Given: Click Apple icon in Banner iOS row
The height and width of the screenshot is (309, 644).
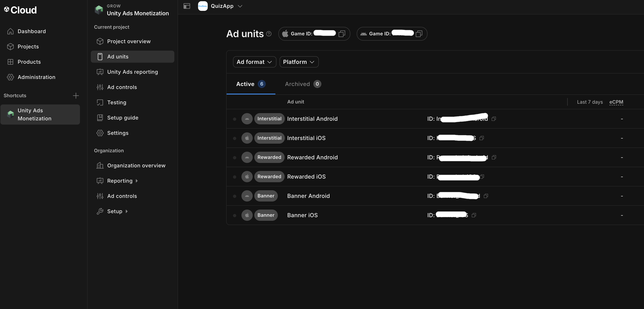Looking at the screenshot, I should pos(247,215).
